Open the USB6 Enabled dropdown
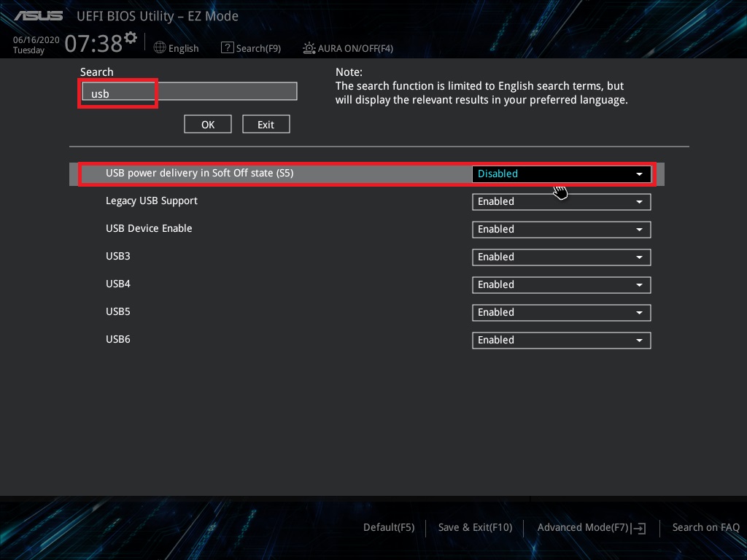The image size is (747, 560). pos(561,340)
